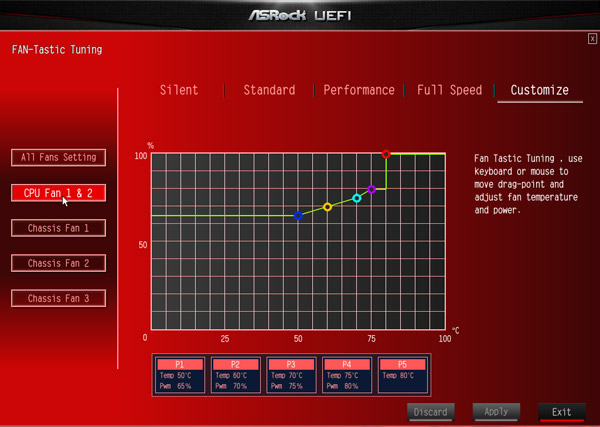Select the Standard fan preset tab
600x427 pixels.
tap(269, 90)
